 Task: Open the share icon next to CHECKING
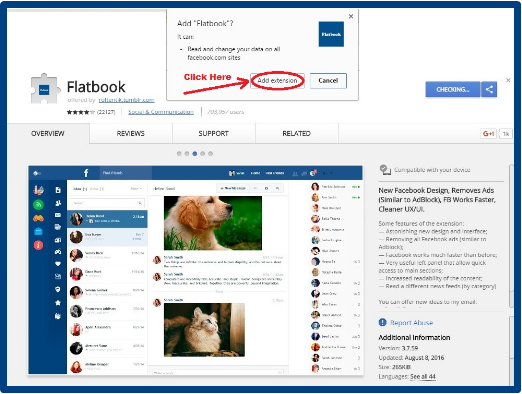pos(489,89)
